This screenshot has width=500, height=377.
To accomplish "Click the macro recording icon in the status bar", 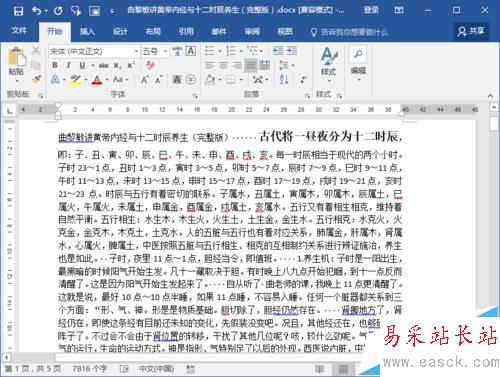I will point(190,369).
